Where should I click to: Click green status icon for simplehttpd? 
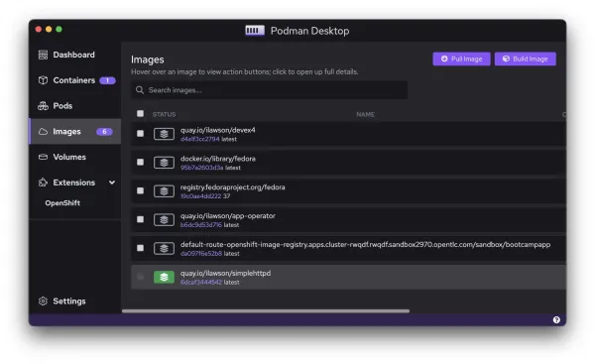click(x=164, y=277)
